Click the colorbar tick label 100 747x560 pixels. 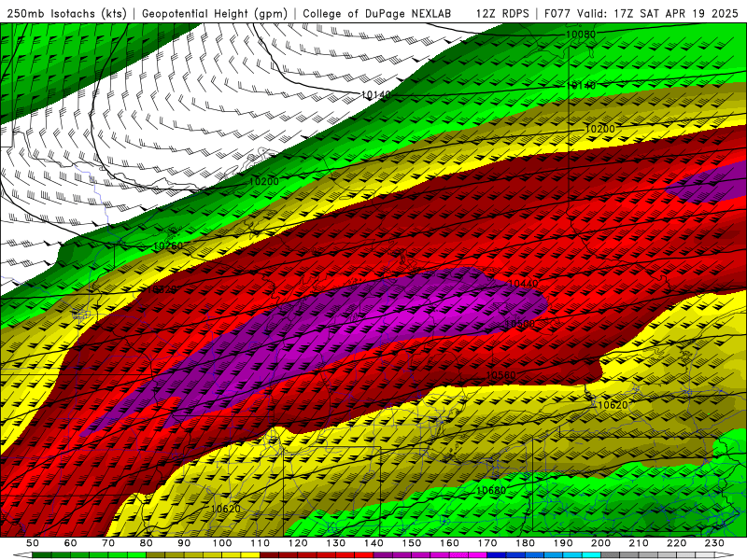pos(222,543)
